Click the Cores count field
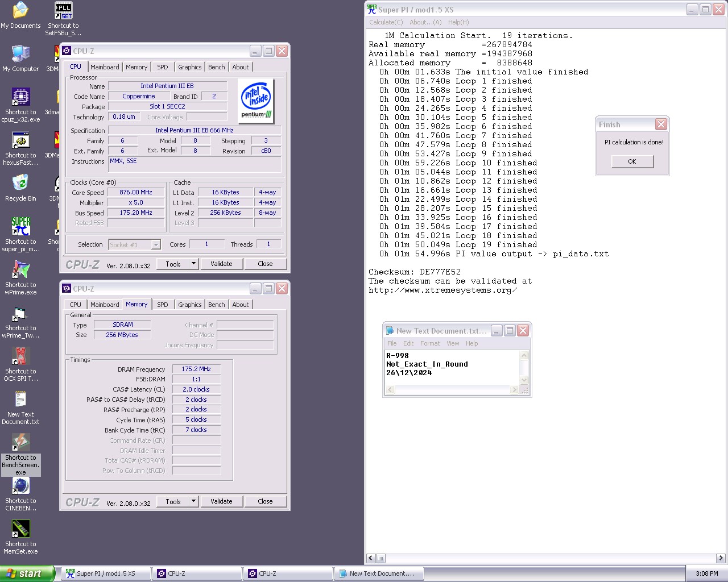Viewport: 728px width, 582px height. (206, 244)
